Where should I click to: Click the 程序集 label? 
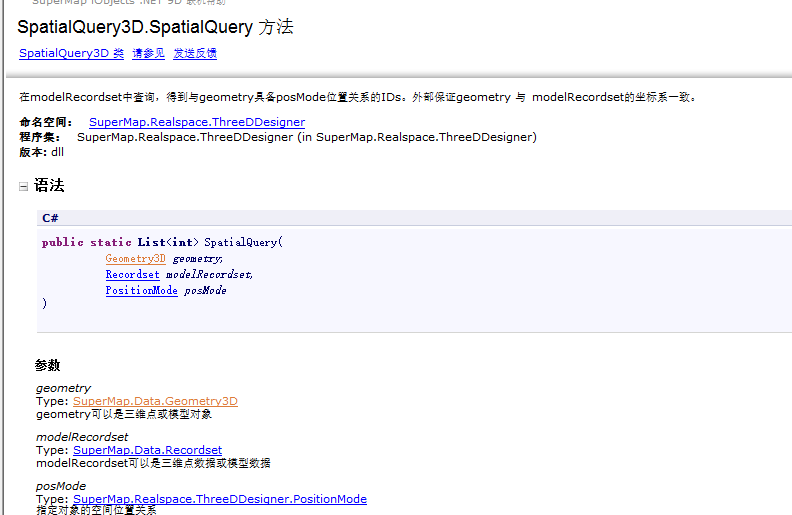[39, 137]
